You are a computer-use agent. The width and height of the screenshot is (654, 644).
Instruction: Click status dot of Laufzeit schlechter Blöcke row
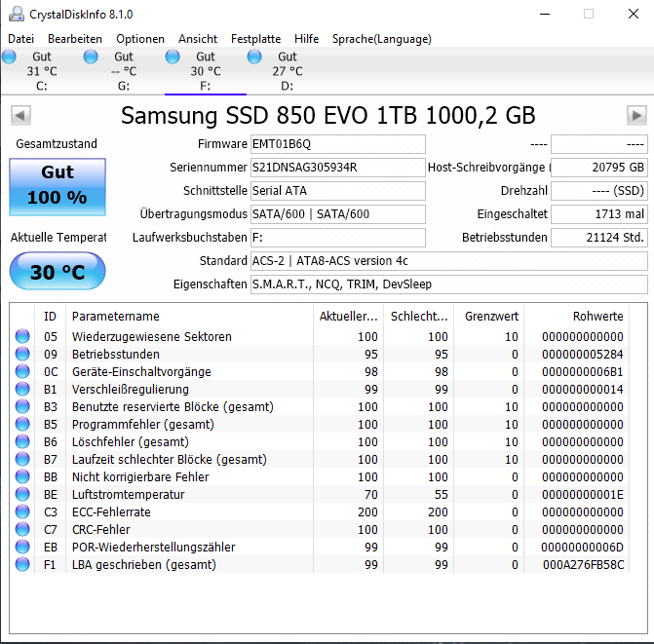(22, 459)
